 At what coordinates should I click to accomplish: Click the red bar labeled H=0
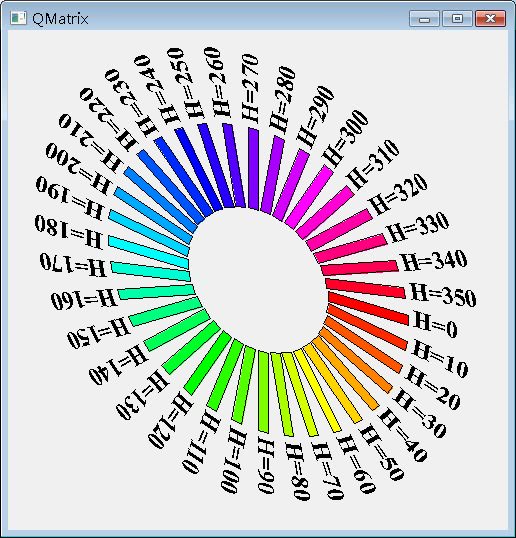(x=368, y=308)
